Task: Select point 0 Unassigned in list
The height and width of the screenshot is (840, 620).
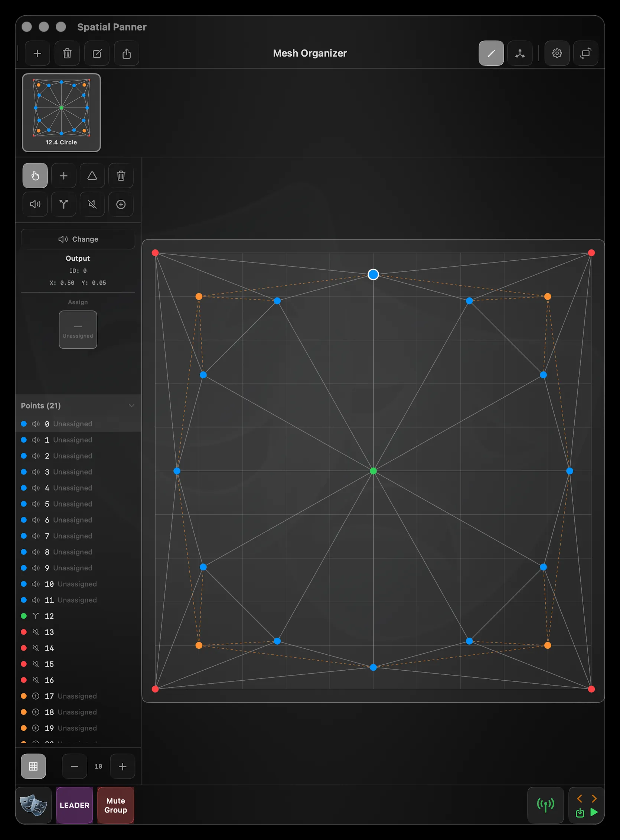Action: coord(78,424)
